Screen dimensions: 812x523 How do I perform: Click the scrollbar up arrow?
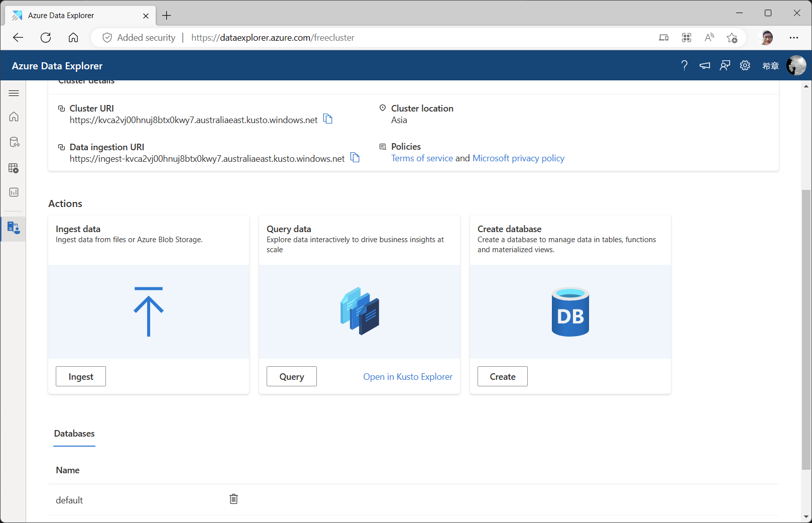point(806,86)
